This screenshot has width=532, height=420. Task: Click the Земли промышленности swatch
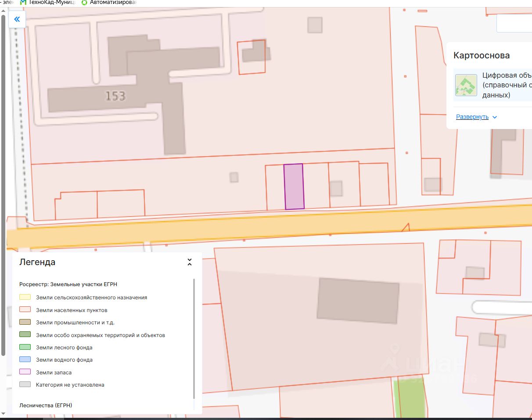pos(25,322)
